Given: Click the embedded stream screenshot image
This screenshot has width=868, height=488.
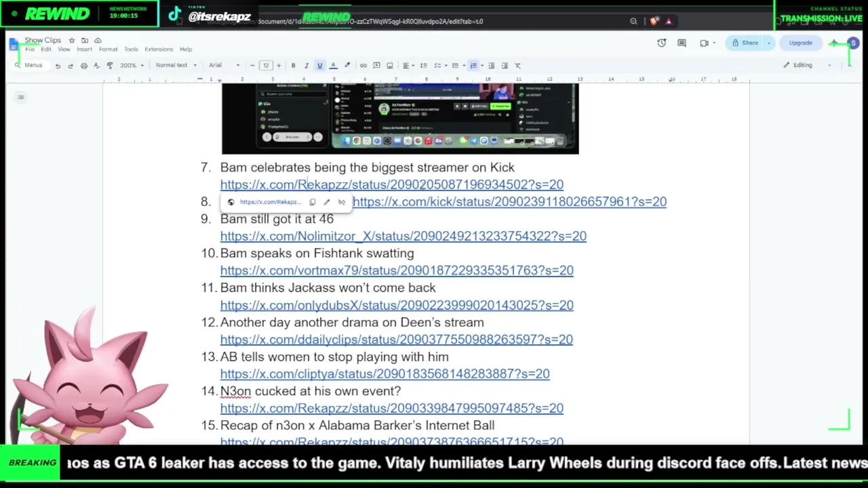Looking at the screenshot, I should (400, 119).
